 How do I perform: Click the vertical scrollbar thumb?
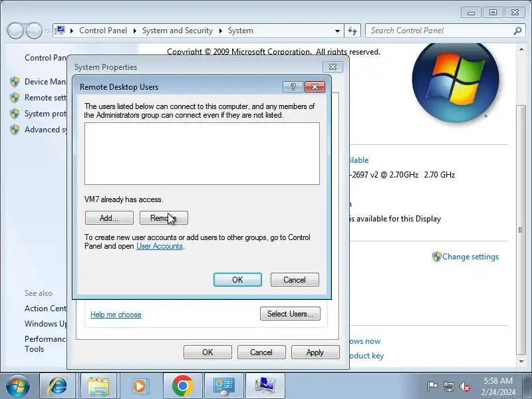pyautogui.click(x=521, y=230)
